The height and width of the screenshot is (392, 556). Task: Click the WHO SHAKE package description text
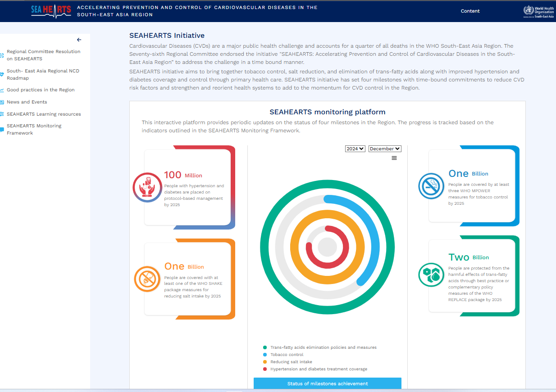click(x=193, y=287)
